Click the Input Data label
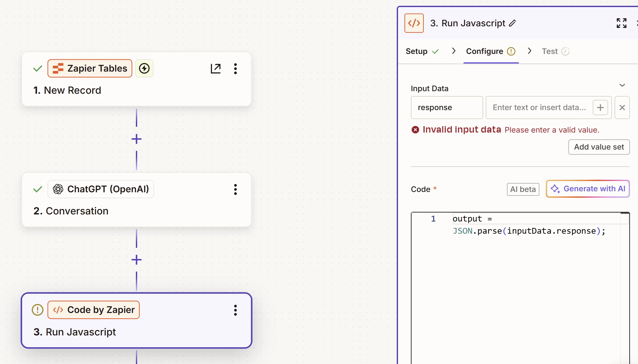This screenshot has width=638, height=364. (430, 89)
